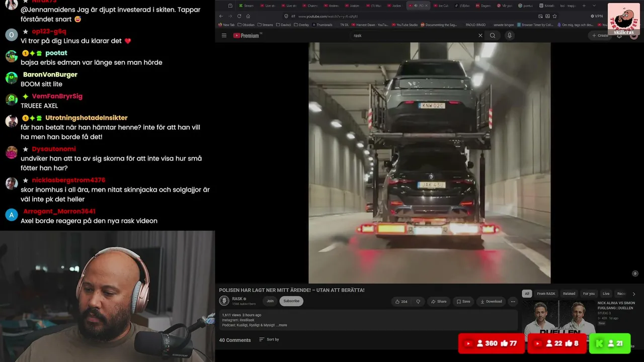Expand the description with '...more'
Image resolution: width=644 pixels, height=362 pixels.
pos(281,325)
